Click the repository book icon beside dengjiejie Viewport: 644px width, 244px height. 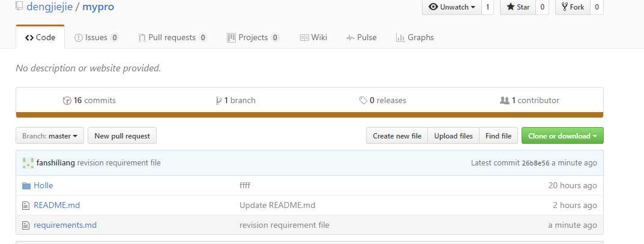tap(19, 7)
